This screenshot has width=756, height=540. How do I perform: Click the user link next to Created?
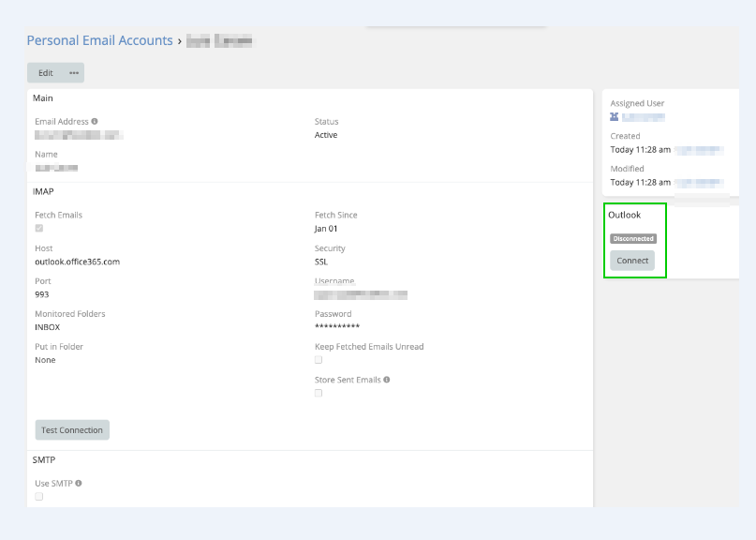click(x=699, y=150)
